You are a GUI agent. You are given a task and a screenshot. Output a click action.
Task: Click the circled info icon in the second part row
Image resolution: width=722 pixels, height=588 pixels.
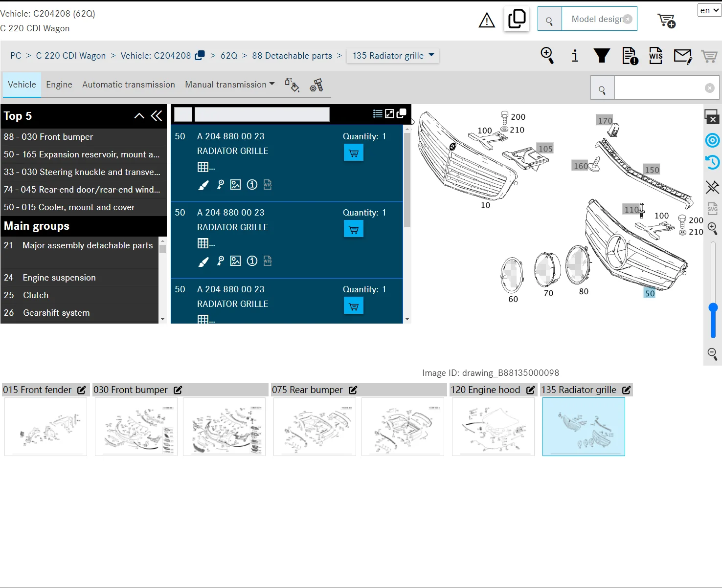click(x=252, y=261)
